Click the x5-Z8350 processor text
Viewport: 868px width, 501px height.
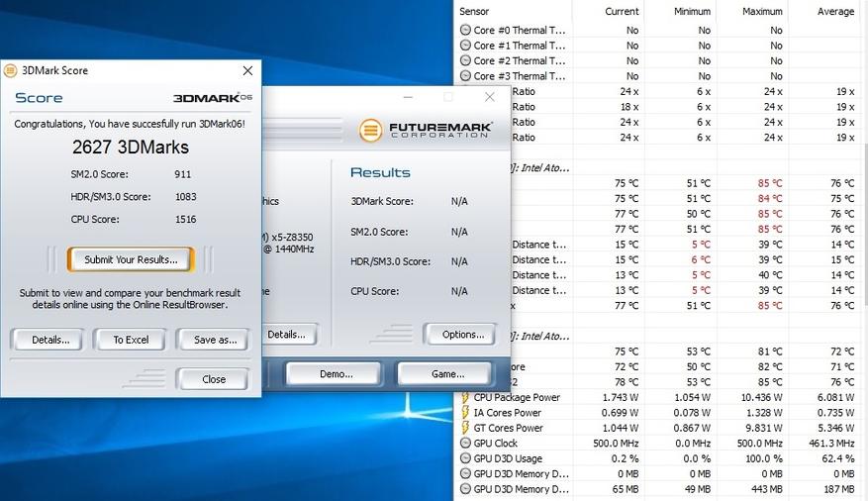click(292, 237)
